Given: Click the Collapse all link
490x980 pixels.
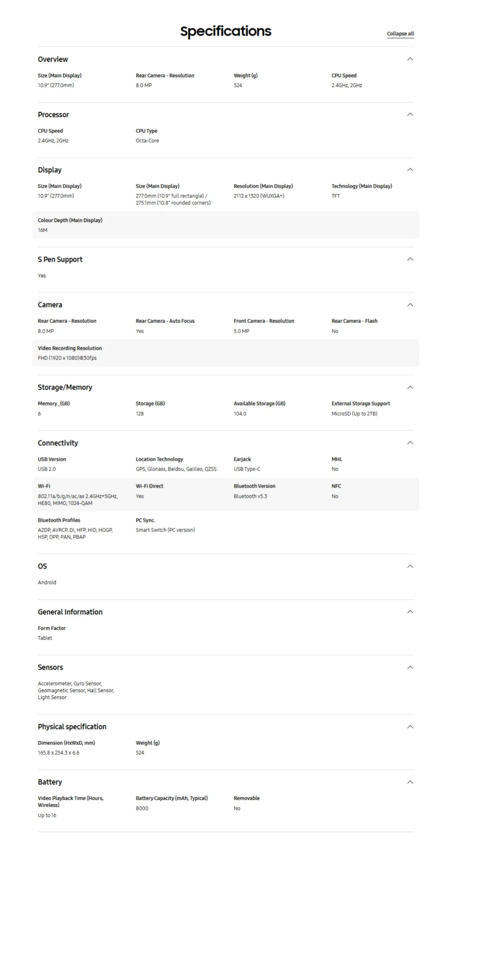Looking at the screenshot, I should point(400,34).
